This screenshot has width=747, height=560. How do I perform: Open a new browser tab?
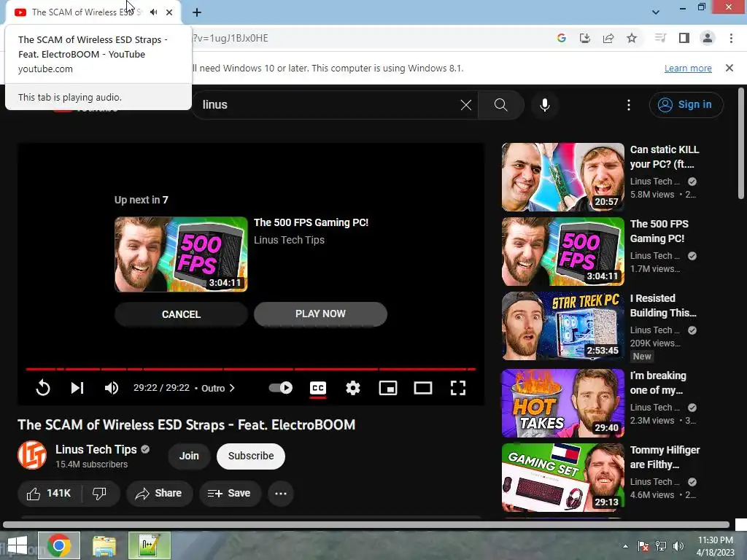tap(197, 12)
